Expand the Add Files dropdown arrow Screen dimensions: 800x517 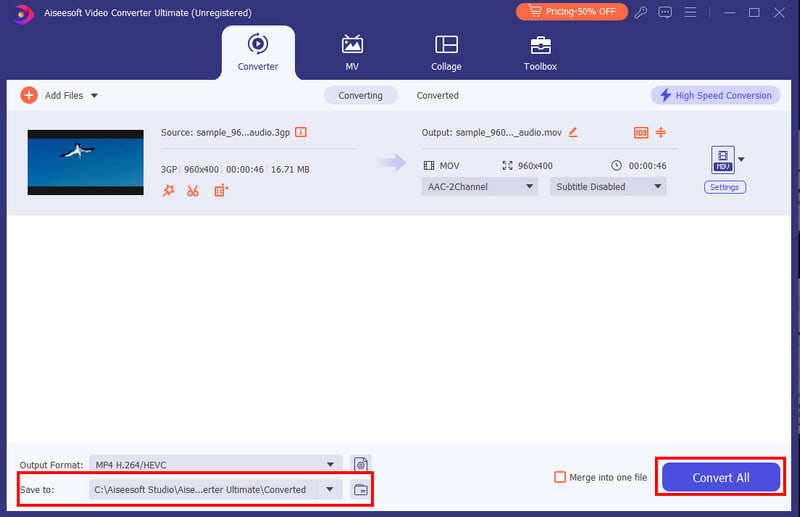tap(94, 95)
